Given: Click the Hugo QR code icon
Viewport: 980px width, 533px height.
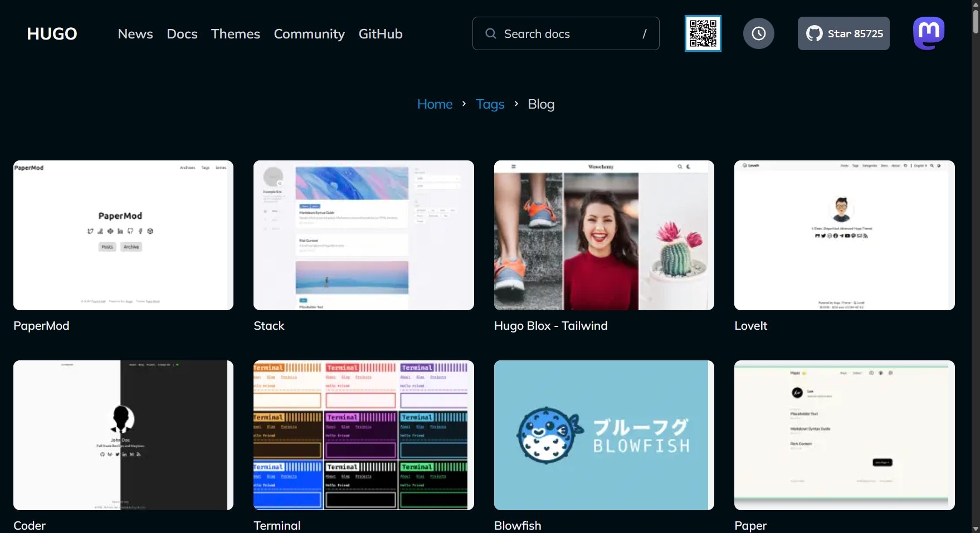Looking at the screenshot, I should point(703,33).
